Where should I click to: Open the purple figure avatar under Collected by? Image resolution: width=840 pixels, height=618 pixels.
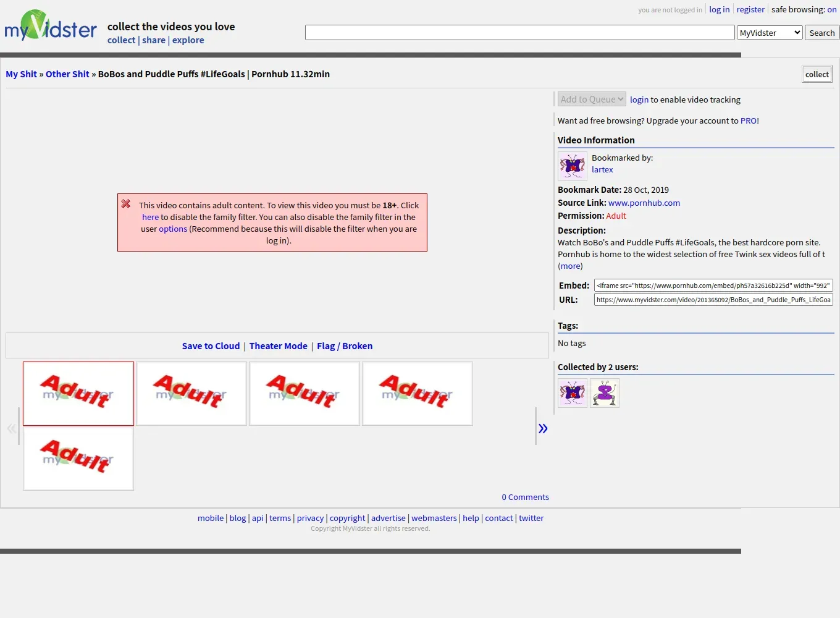(605, 393)
